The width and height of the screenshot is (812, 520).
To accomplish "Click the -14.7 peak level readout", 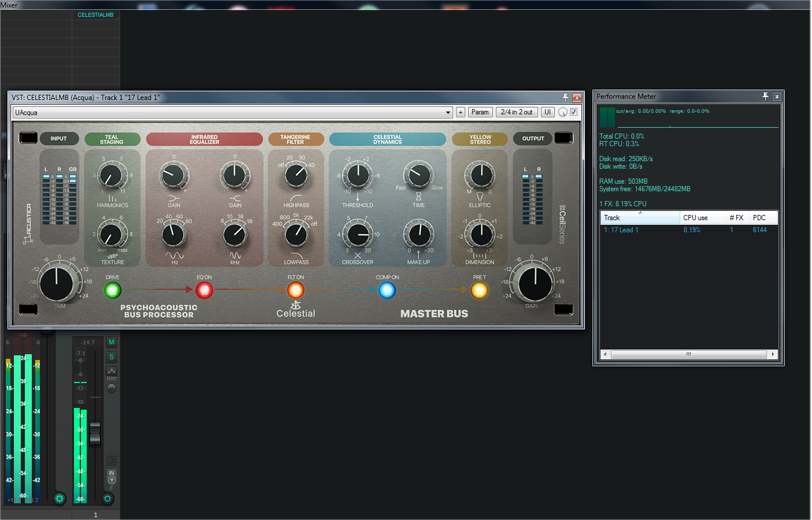I will (x=88, y=342).
